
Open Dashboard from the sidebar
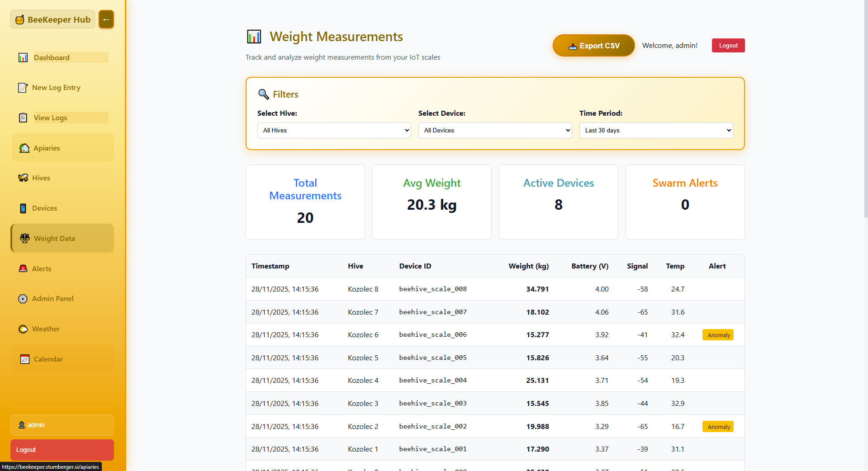click(62, 57)
